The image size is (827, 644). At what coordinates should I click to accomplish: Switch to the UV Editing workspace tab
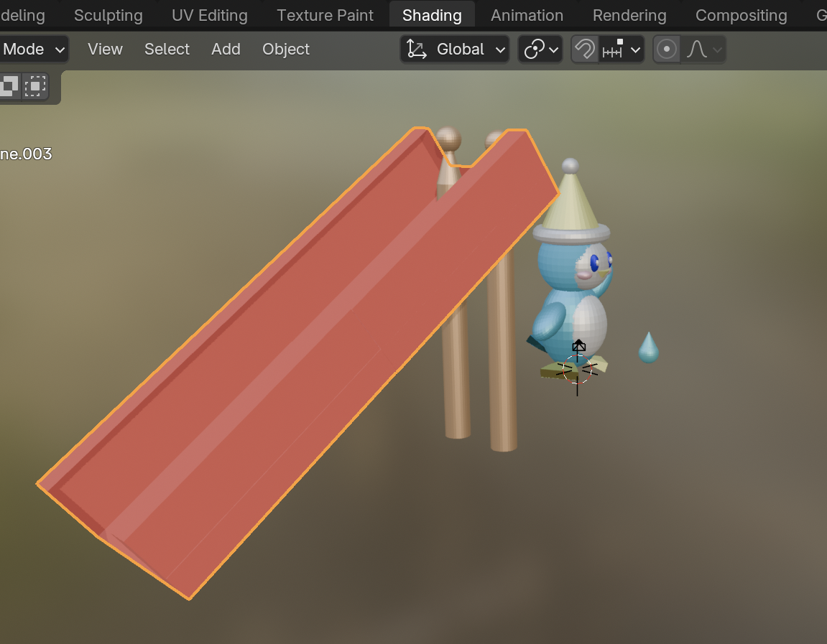pyautogui.click(x=209, y=15)
